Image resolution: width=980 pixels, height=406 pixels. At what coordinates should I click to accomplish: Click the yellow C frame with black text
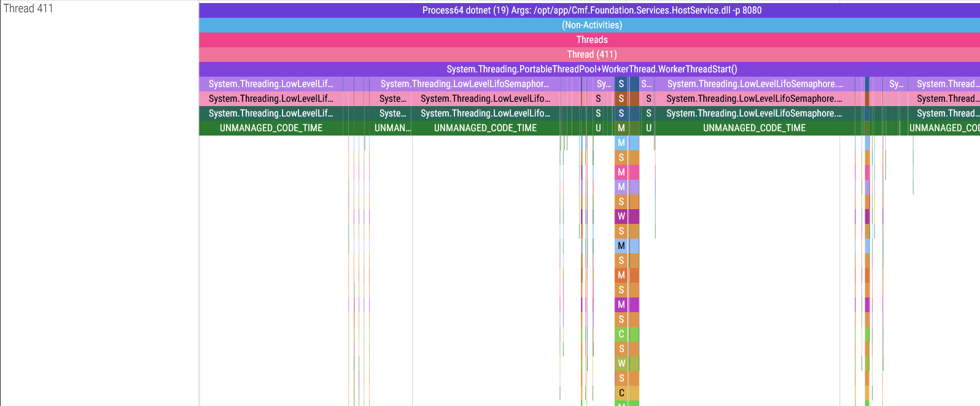(621, 393)
